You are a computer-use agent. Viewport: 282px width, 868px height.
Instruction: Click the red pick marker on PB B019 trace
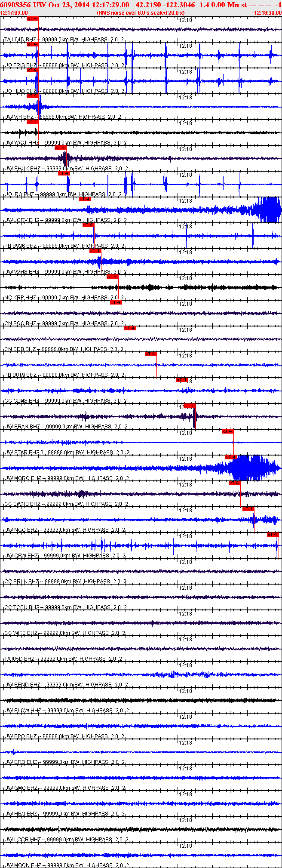tap(151, 354)
